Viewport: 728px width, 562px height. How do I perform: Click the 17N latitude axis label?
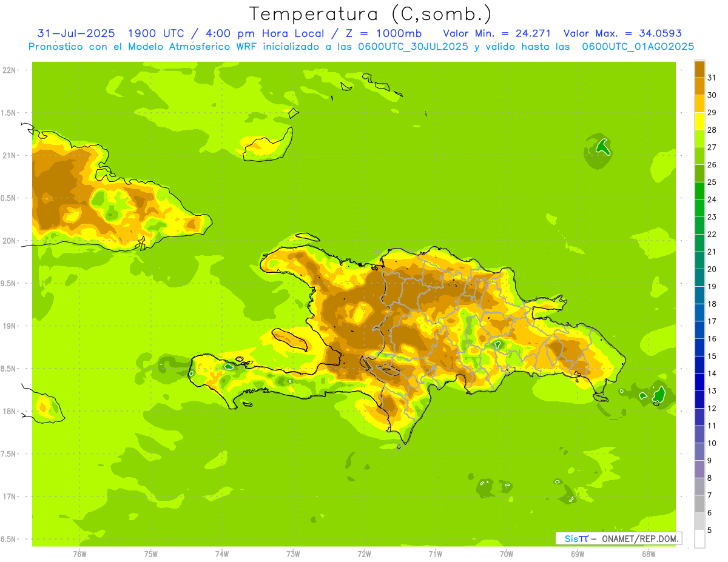pyautogui.click(x=10, y=497)
